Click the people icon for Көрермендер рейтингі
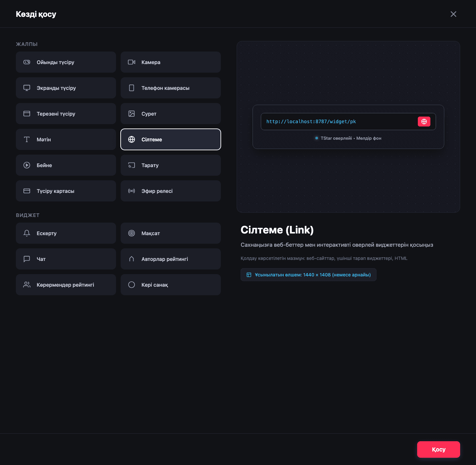 click(27, 285)
